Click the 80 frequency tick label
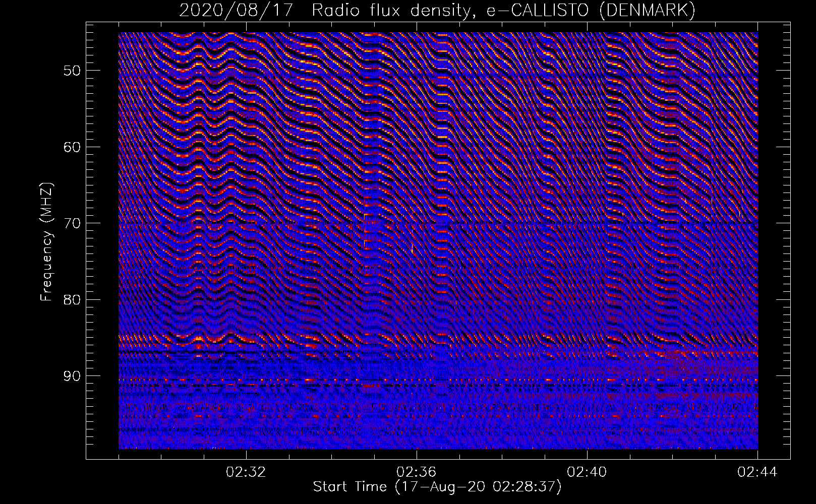 [72, 299]
